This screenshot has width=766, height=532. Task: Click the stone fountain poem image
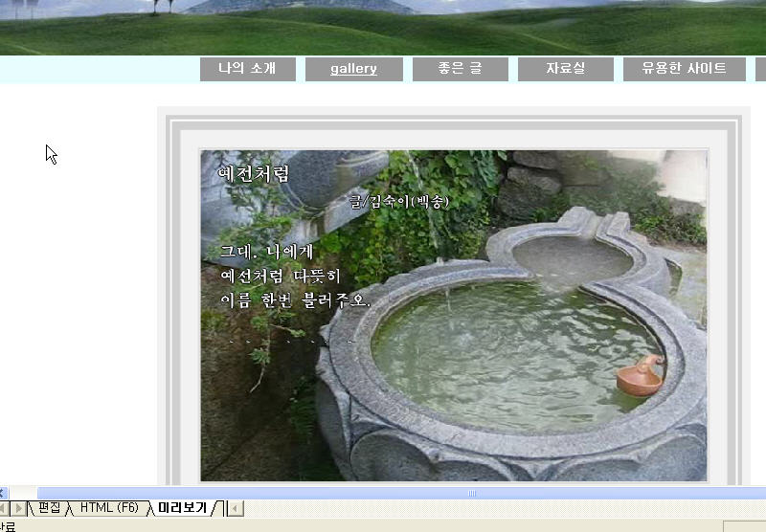pyautogui.click(x=454, y=316)
